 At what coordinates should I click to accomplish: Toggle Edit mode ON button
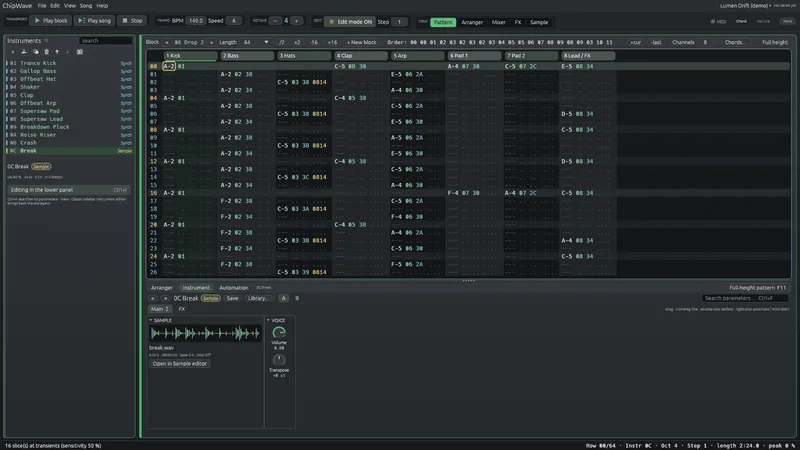coord(349,22)
